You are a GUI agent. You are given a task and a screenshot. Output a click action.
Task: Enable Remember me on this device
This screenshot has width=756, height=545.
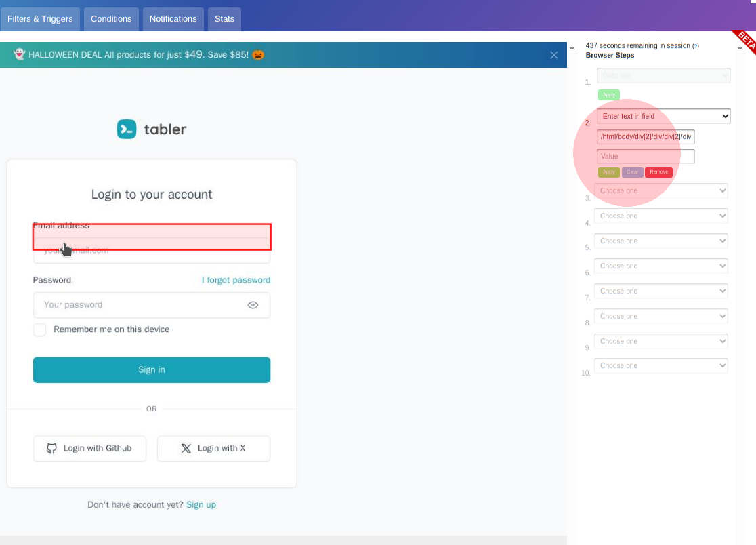[40, 329]
